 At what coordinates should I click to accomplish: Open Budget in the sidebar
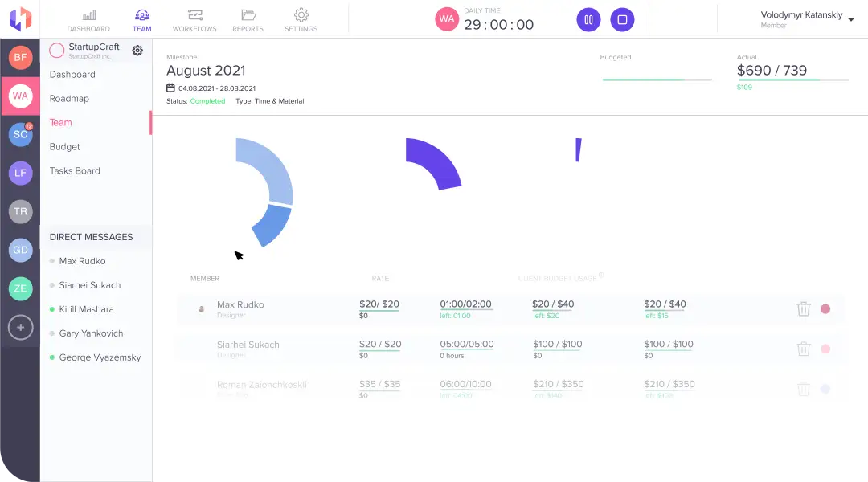65,147
